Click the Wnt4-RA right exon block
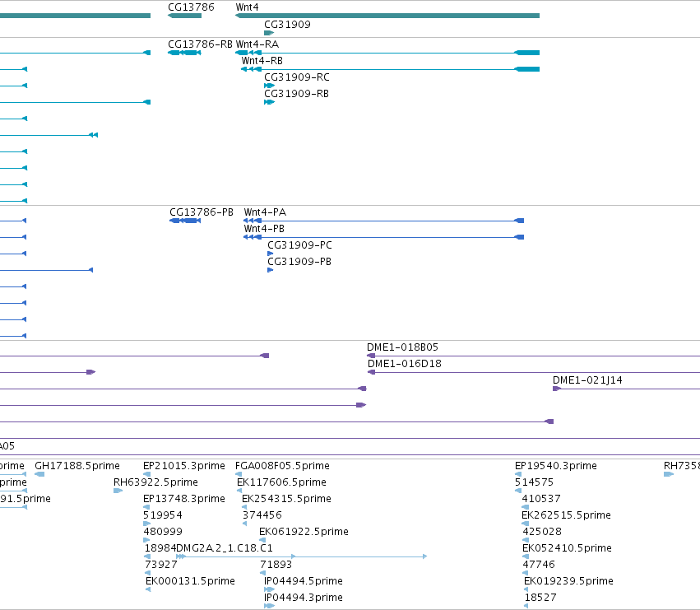The image size is (700, 610). coord(526,53)
